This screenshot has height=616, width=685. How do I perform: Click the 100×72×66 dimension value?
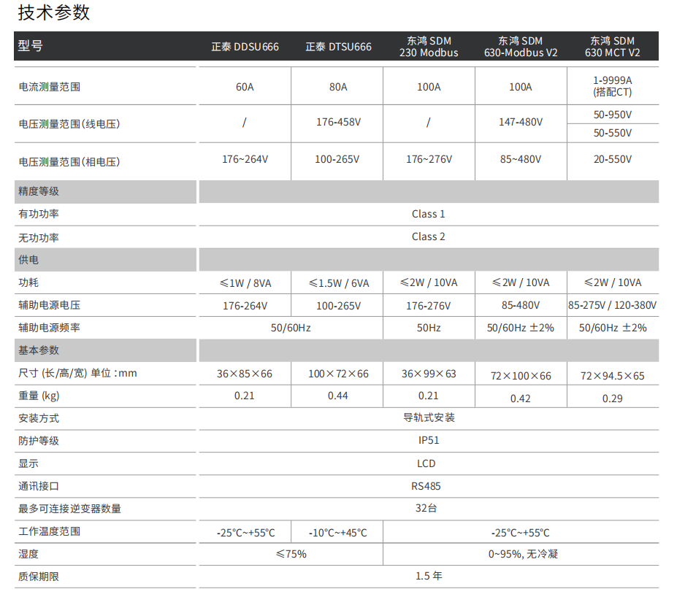(x=339, y=374)
